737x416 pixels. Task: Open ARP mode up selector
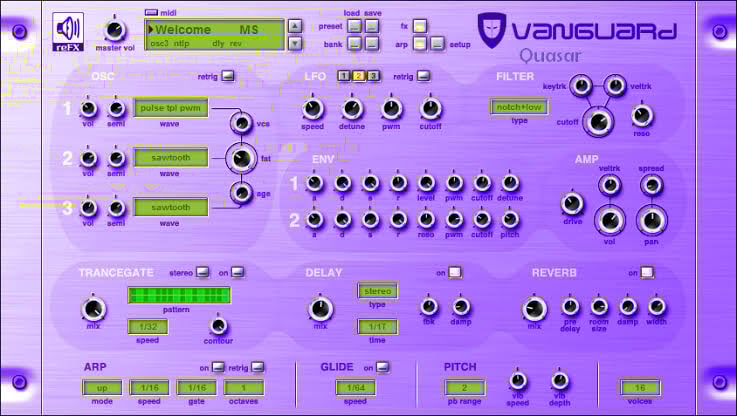coord(102,388)
